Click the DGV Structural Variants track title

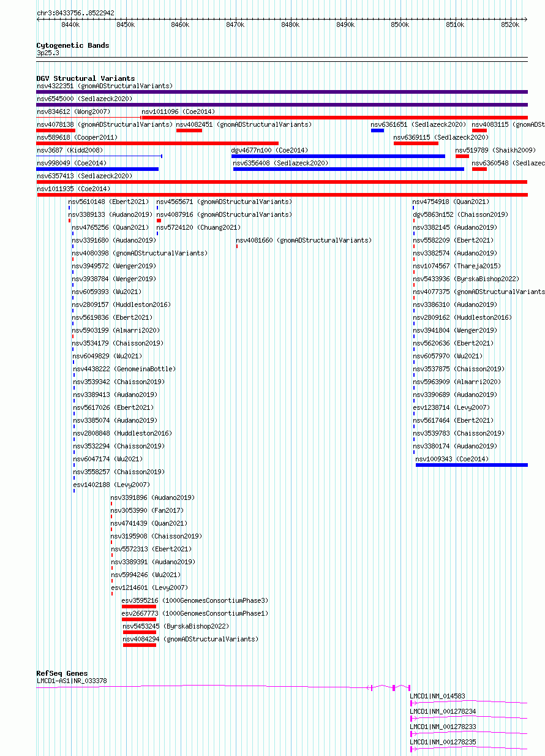coord(86,78)
